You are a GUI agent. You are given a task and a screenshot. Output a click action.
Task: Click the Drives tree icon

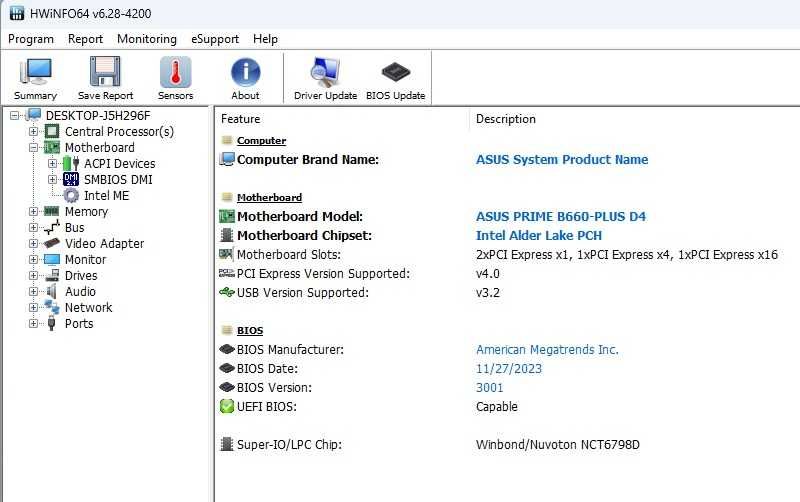coord(52,275)
